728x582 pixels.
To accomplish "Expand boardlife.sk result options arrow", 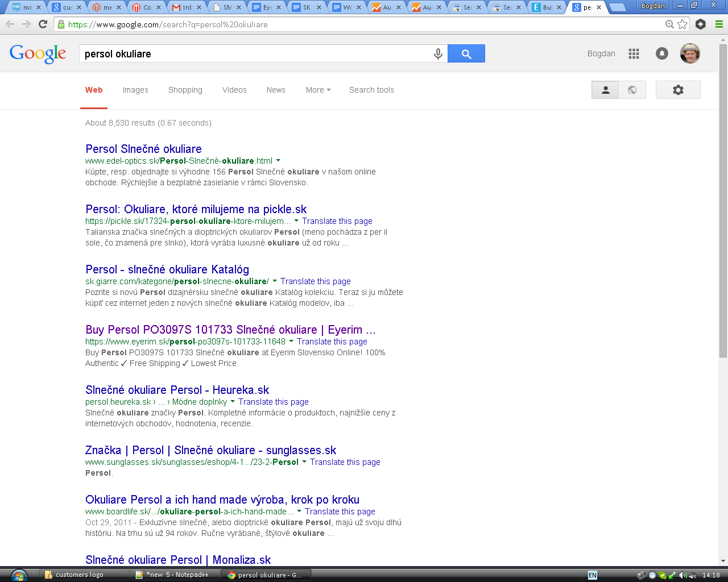I will pyautogui.click(x=299, y=512).
